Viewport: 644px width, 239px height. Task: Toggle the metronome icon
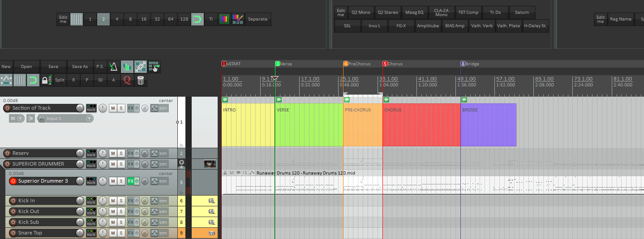[x=113, y=67]
